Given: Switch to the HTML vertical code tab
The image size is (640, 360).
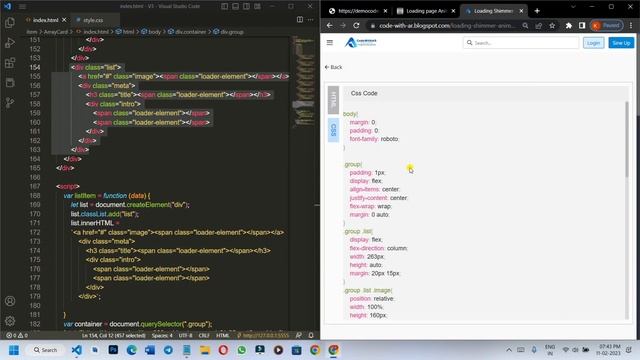Looking at the screenshot, I should click(x=333, y=100).
